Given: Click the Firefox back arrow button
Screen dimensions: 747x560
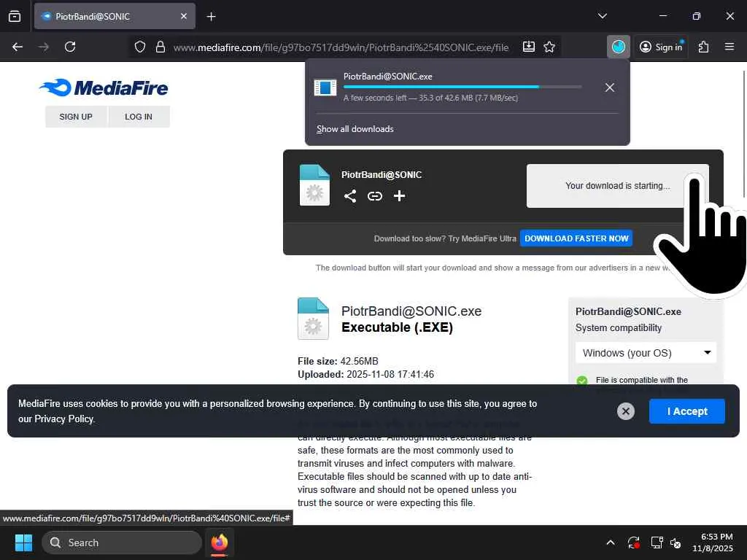Looking at the screenshot, I should (x=18, y=47).
